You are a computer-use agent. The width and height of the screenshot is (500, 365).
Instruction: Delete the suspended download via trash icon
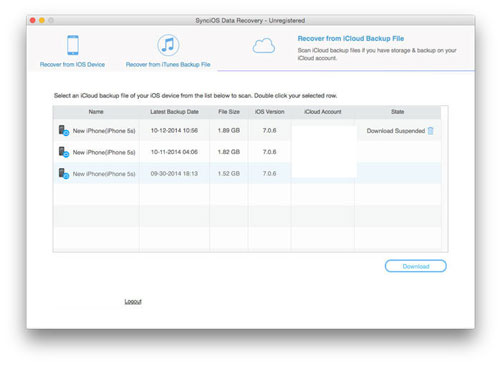[430, 131]
